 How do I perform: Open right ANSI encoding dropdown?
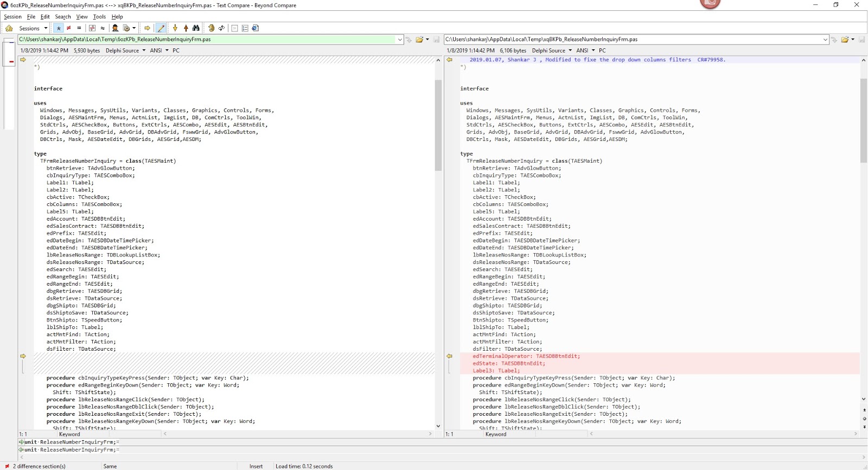coord(585,50)
